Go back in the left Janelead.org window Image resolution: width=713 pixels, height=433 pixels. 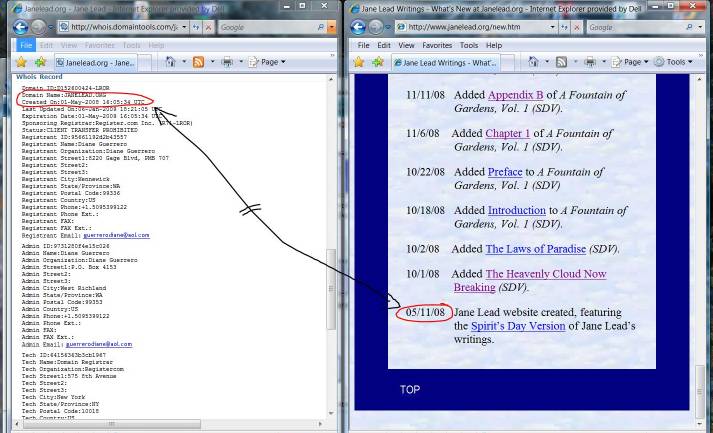tap(20, 27)
